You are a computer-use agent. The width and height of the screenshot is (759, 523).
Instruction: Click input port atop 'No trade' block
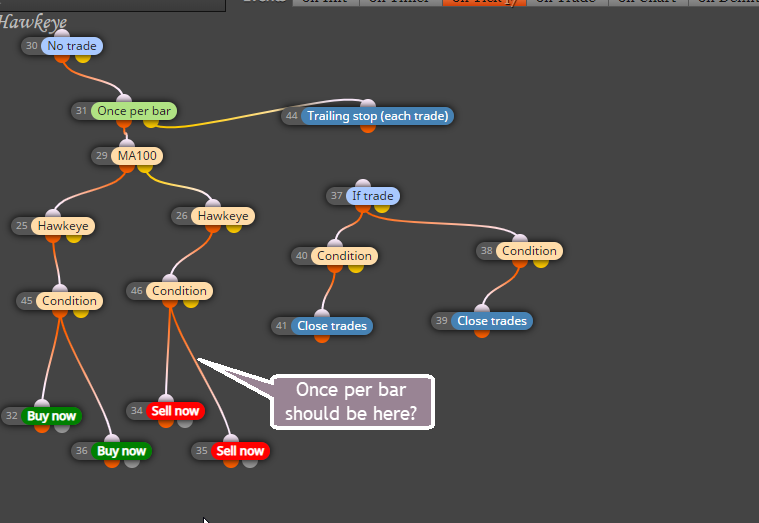click(62, 34)
